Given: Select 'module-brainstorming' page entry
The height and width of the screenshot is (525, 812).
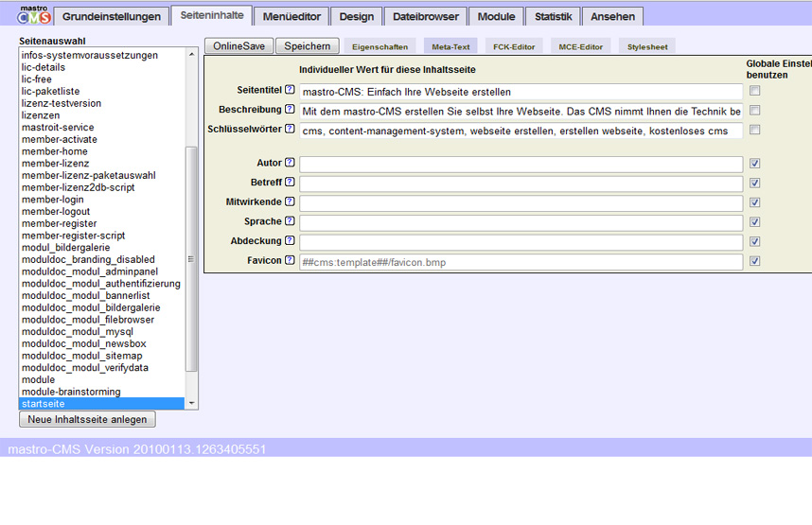Looking at the screenshot, I should coord(102,392).
